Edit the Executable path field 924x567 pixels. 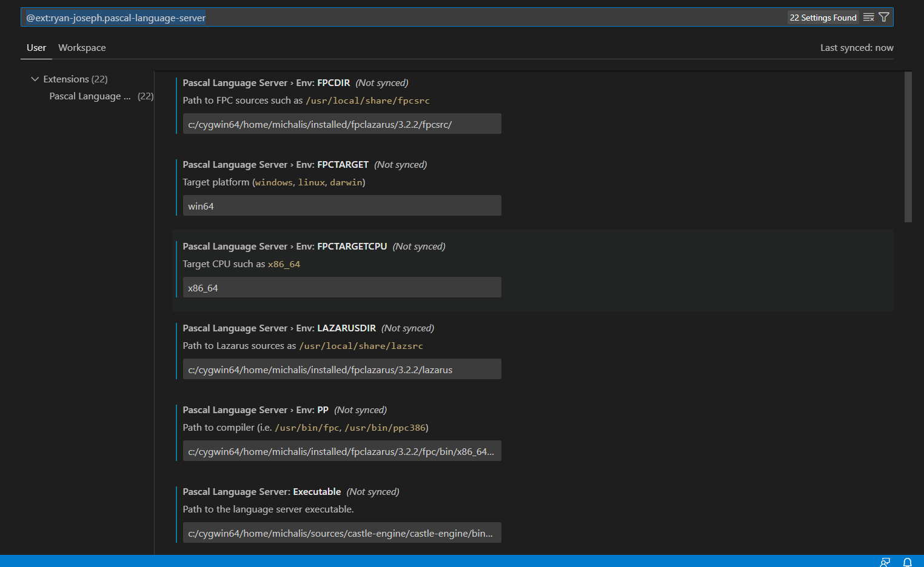coord(342,533)
